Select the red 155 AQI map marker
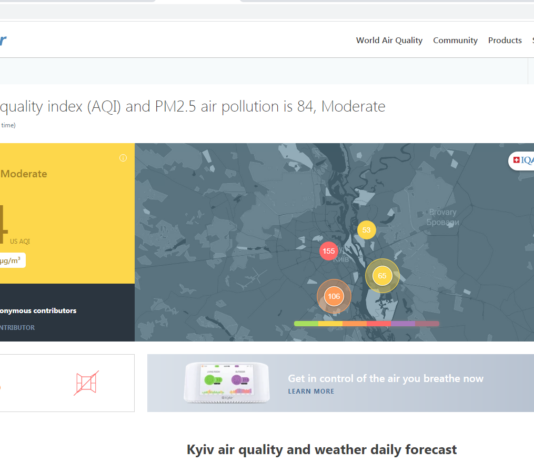 (x=328, y=251)
